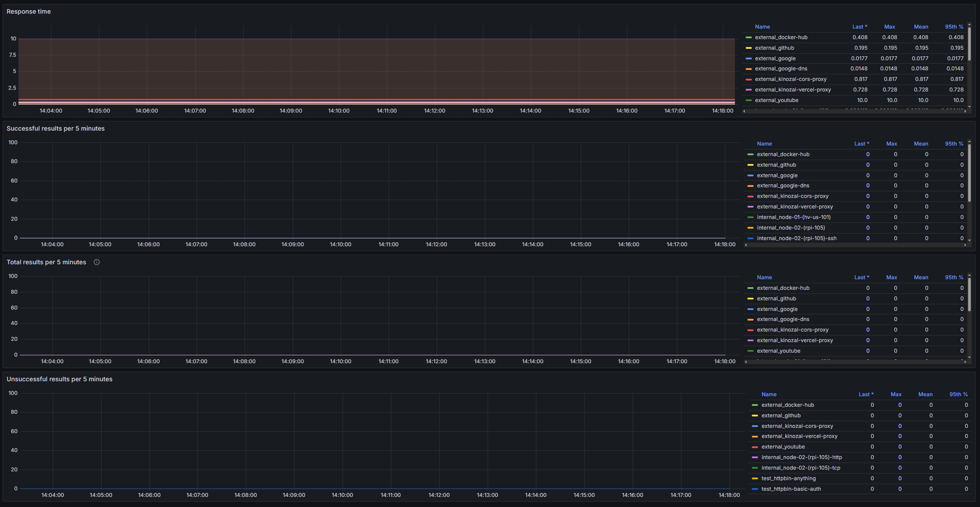The width and height of the screenshot is (980, 507).
Task: Toggle internal_node-02-(rpi-105)-ssh in Successful results legend
Action: tap(796, 238)
